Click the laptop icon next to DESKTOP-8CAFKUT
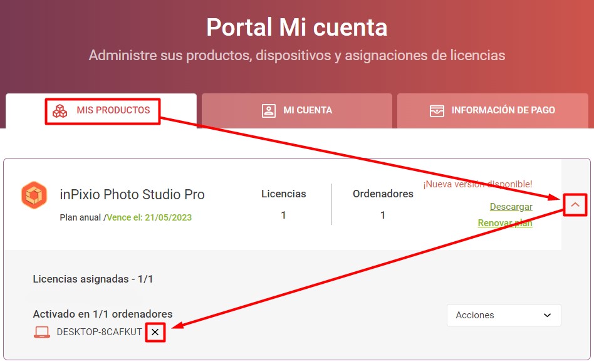 [x=42, y=332]
